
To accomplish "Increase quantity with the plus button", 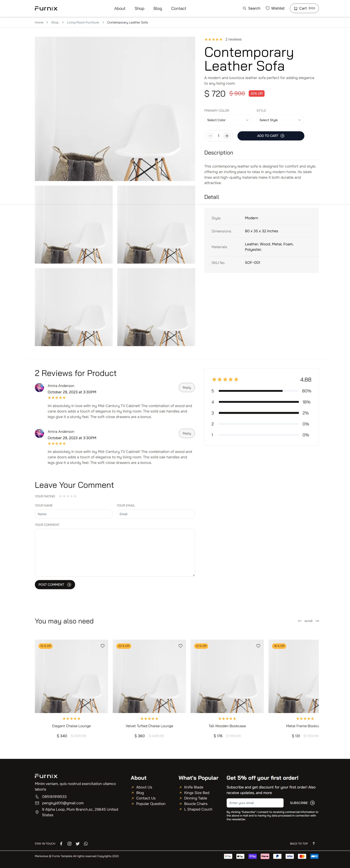I will [x=227, y=136].
